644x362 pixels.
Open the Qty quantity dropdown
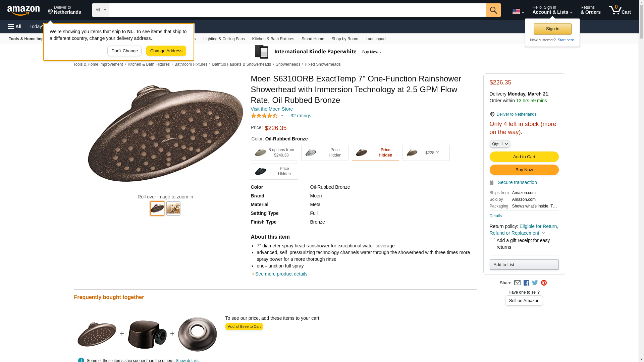click(x=500, y=144)
